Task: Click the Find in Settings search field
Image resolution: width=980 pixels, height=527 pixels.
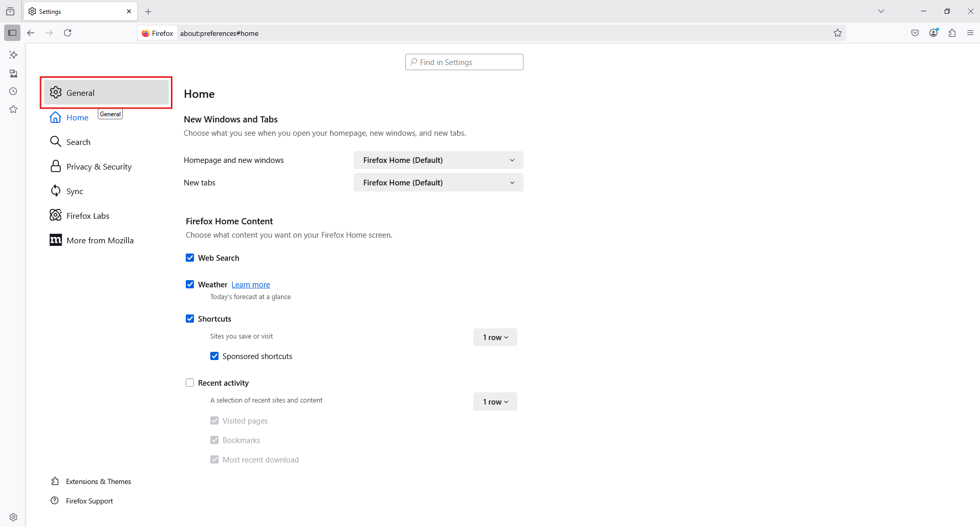Action: pos(464,62)
